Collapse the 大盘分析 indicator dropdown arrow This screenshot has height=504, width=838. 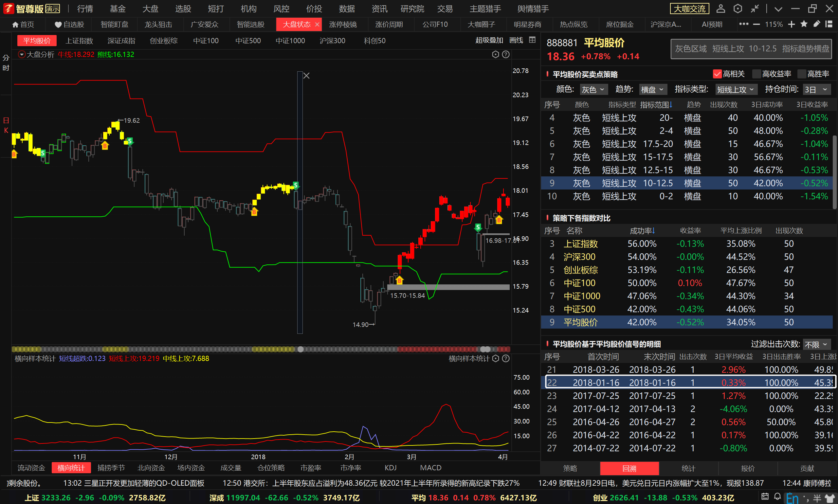tap(22, 54)
